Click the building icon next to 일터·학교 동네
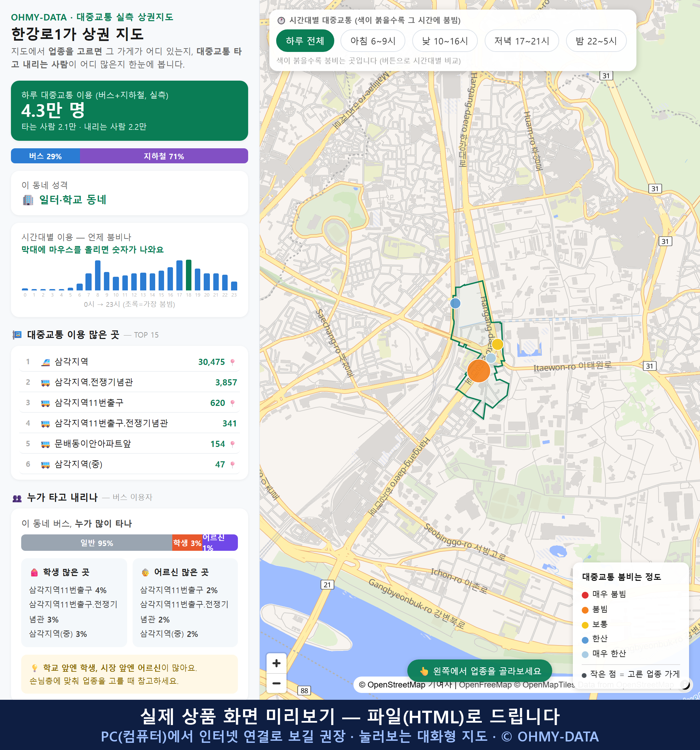 coord(28,200)
